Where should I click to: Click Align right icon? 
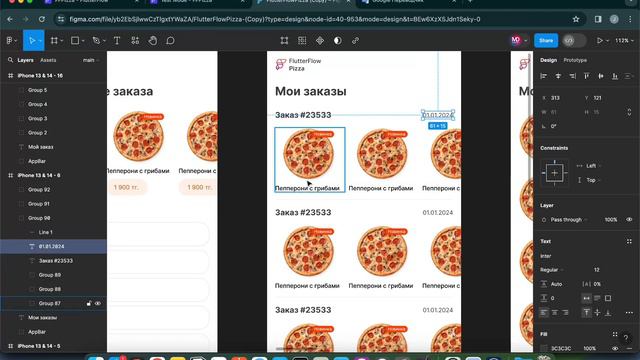pyautogui.click(x=572, y=76)
